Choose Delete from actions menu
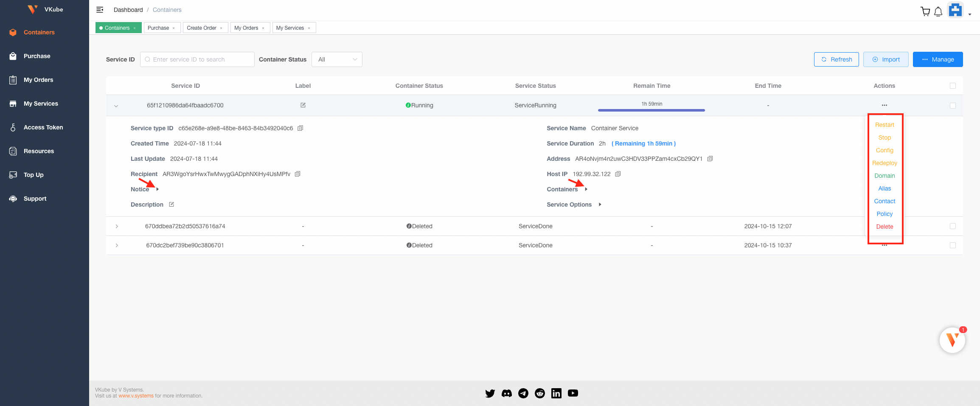980x406 pixels. click(x=885, y=227)
